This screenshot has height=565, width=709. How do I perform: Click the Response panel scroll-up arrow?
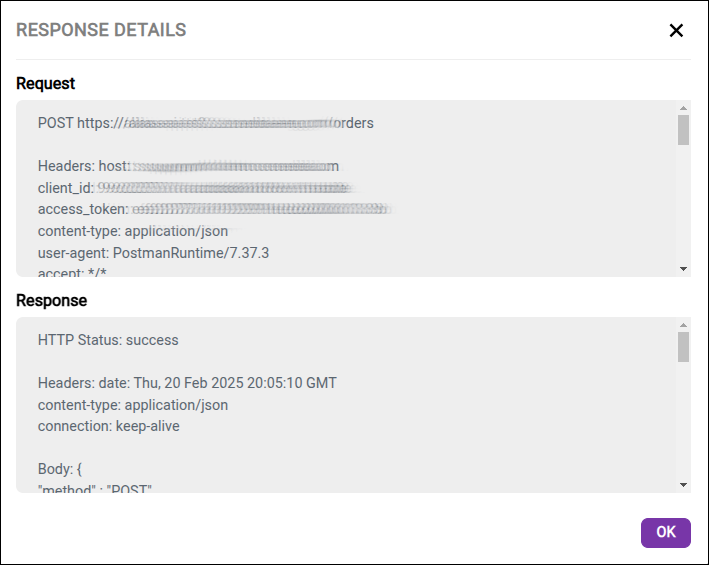pyautogui.click(x=683, y=325)
